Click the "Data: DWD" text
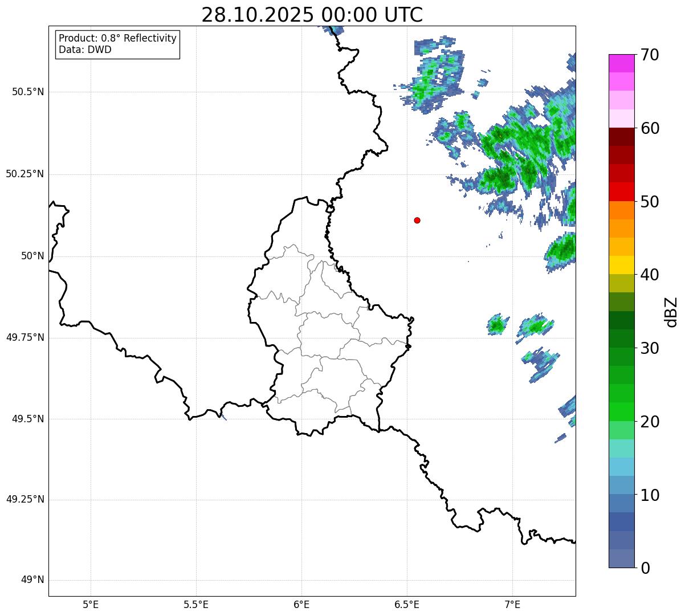The image size is (685, 616). point(85,50)
